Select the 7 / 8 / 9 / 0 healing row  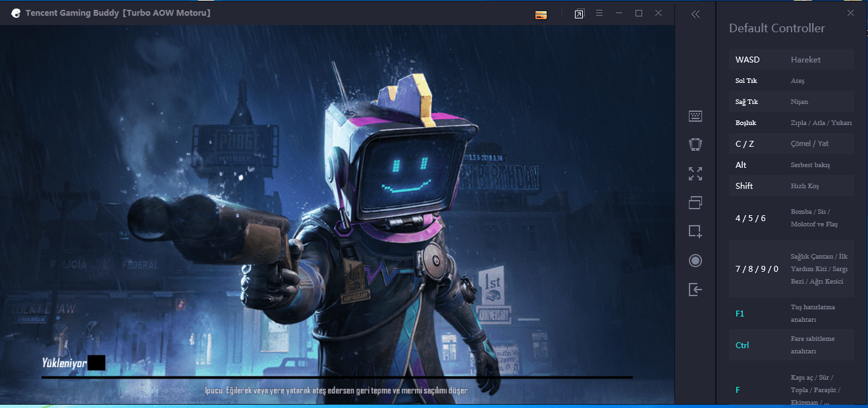(791, 268)
